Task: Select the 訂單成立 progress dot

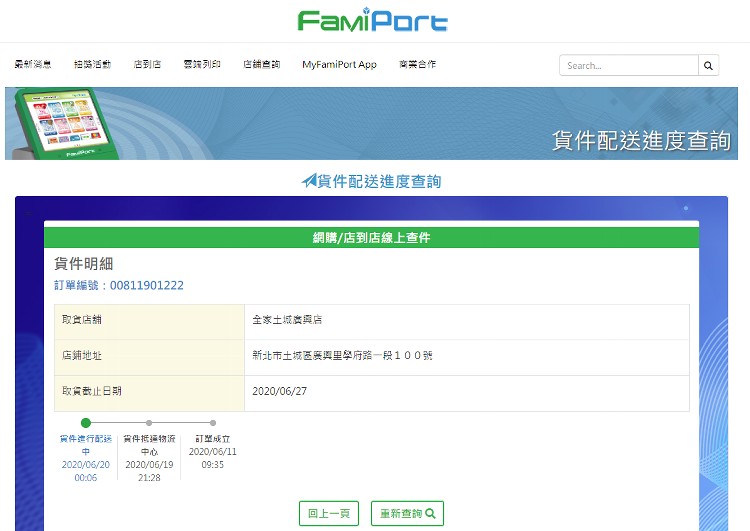Action: pyautogui.click(x=213, y=423)
